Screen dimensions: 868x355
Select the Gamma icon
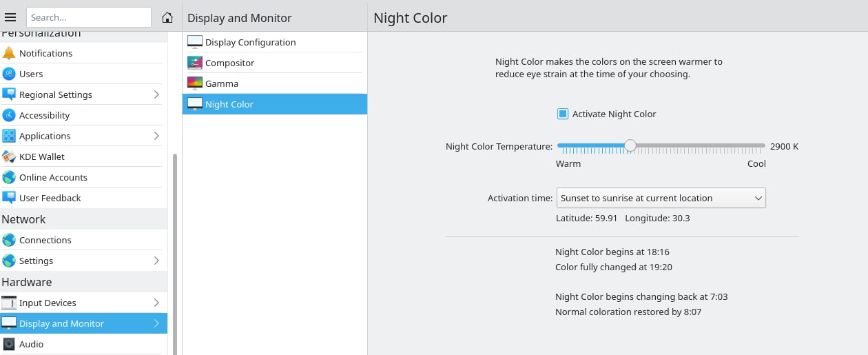coord(195,83)
